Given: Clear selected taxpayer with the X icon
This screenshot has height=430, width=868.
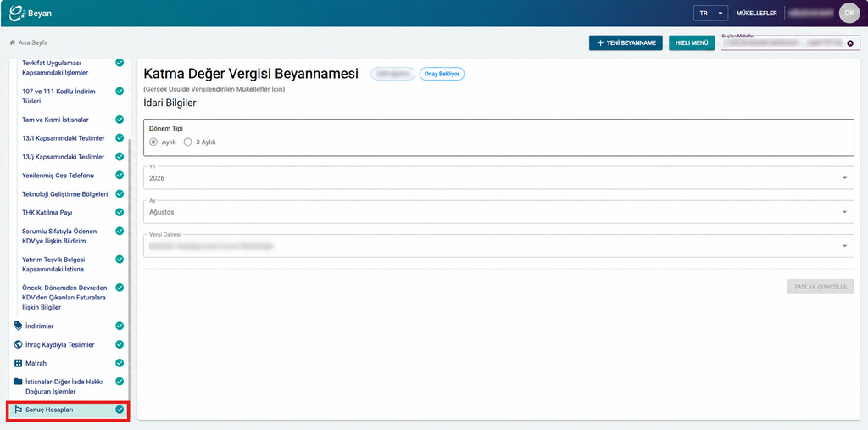Looking at the screenshot, I should tap(850, 43).
